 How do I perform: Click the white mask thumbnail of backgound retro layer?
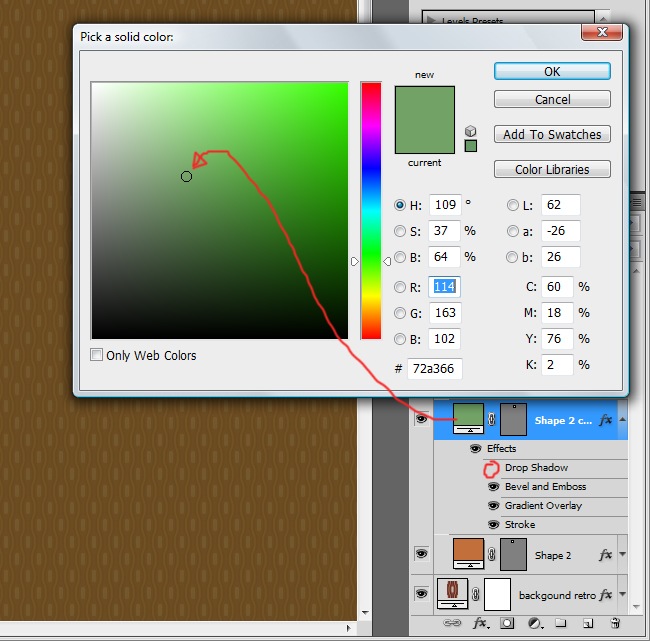pyautogui.click(x=497, y=595)
